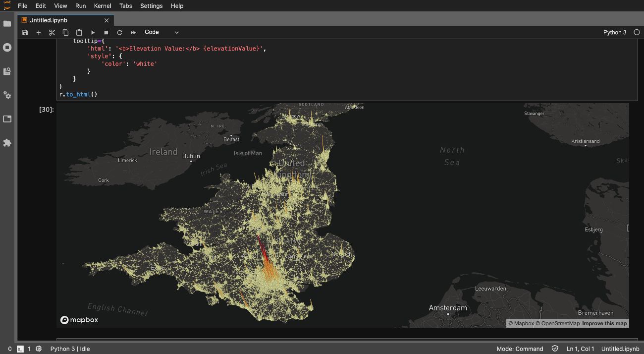Click the Ln 1, Col 1 indicator
Image resolution: width=644 pixels, height=354 pixels.
click(x=580, y=349)
